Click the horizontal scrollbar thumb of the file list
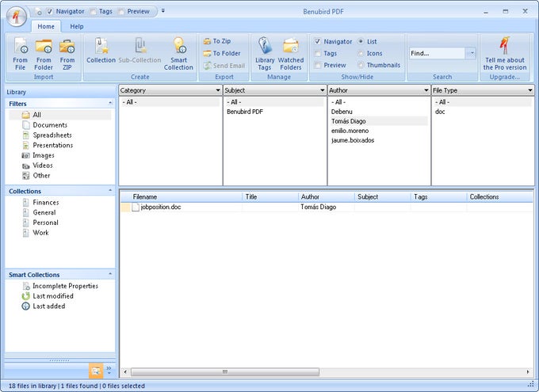Viewport: 539px width, 392px height. pyautogui.click(x=225, y=372)
